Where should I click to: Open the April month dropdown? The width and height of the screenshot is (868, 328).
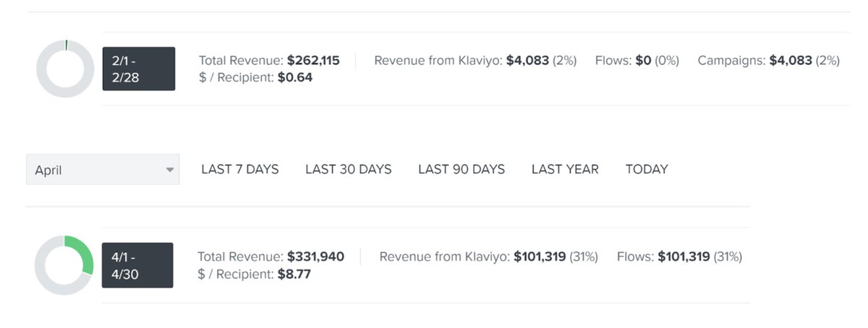[94, 170]
